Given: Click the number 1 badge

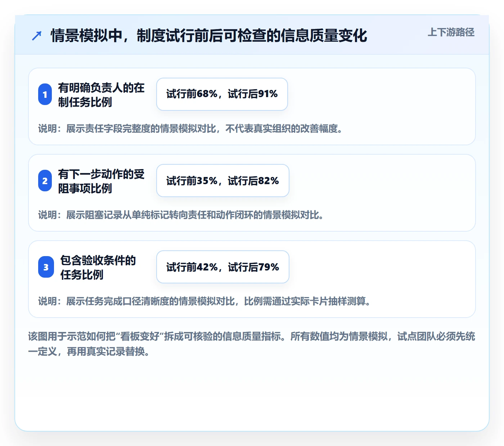Looking at the screenshot, I should click(x=45, y=94).
